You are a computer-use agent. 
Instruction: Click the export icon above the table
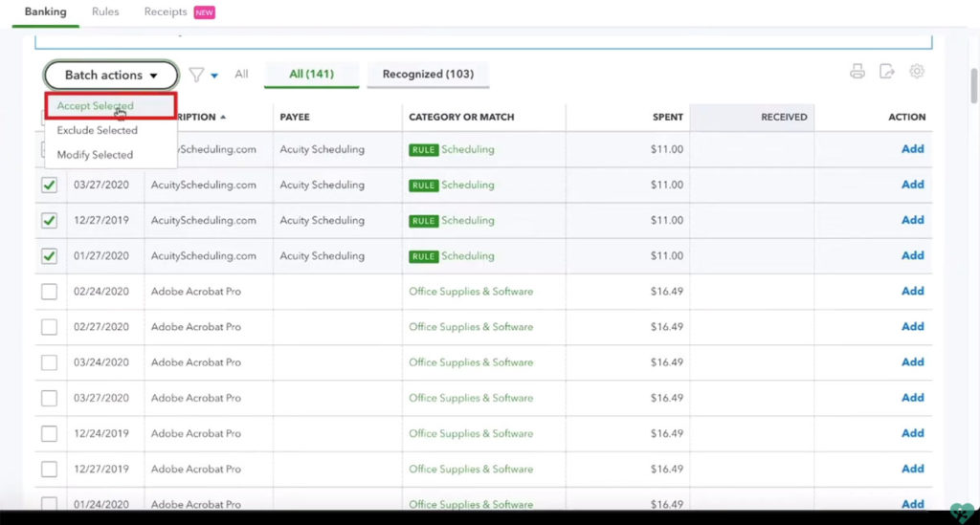point(887,72)
